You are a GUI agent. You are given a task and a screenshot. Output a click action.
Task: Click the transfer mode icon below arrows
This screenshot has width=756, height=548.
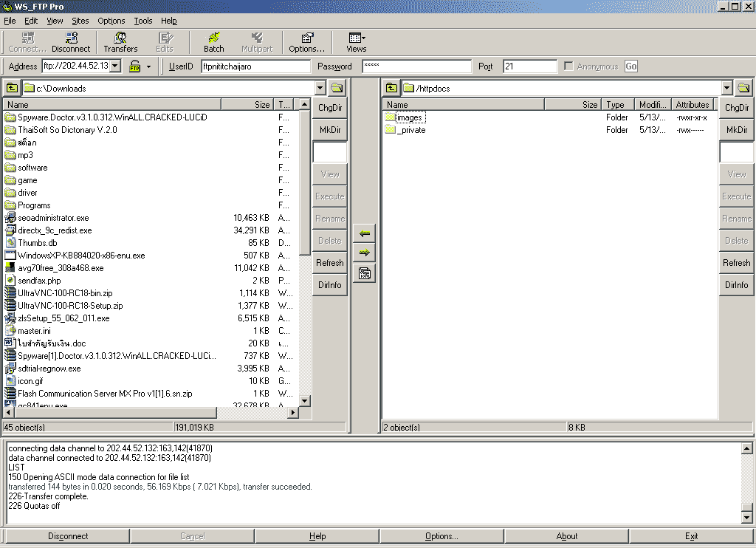pos(365,273)
